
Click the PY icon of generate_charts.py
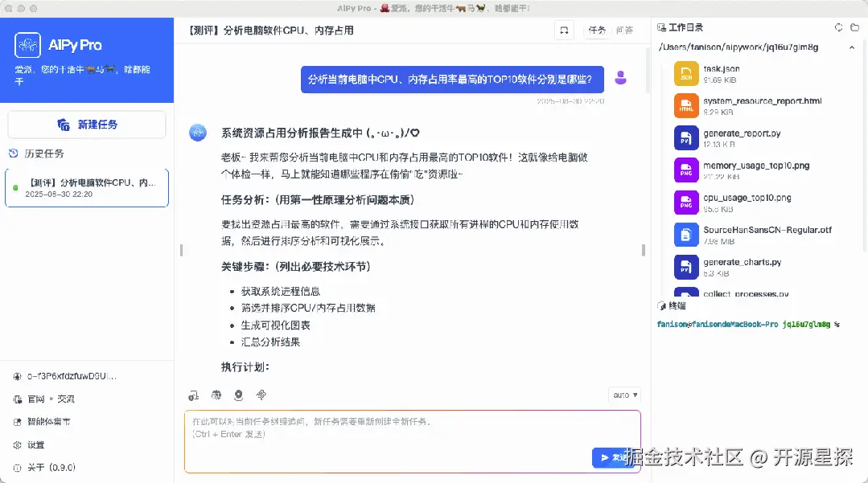686,267
